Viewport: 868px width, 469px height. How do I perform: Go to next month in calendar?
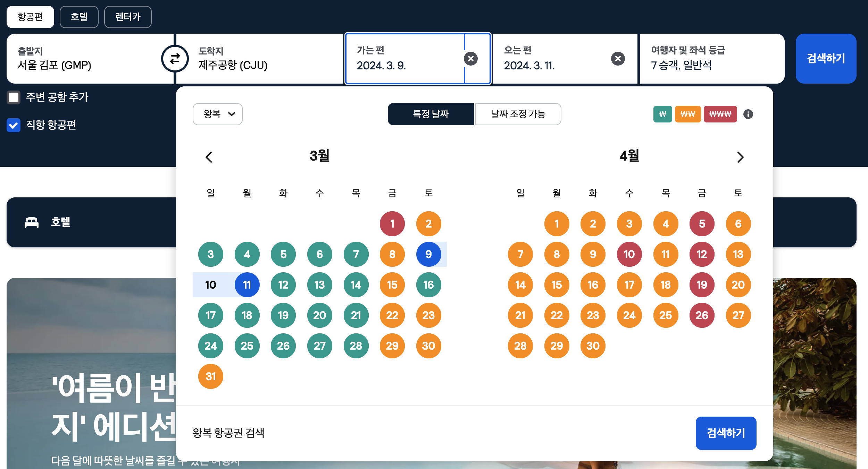point(740,157)
